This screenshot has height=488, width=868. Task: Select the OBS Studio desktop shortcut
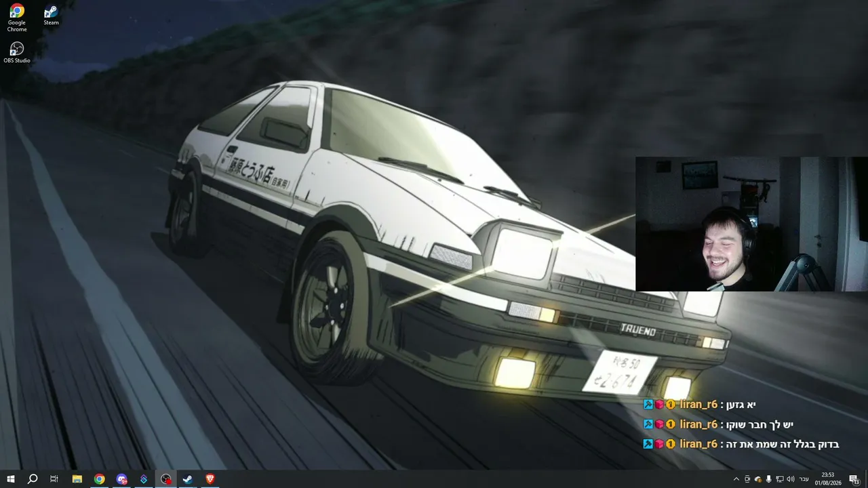click(x=17, y=53)
